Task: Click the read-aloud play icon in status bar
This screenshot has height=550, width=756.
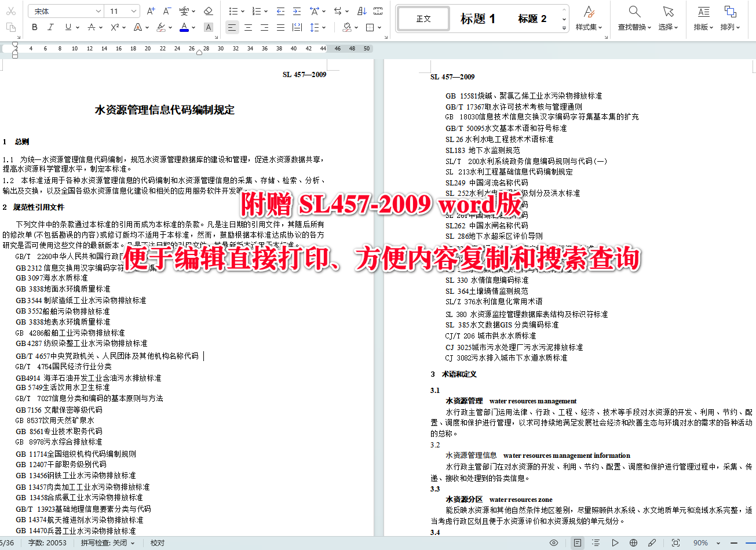Action: pyautogui.click(x=615, y=542)
